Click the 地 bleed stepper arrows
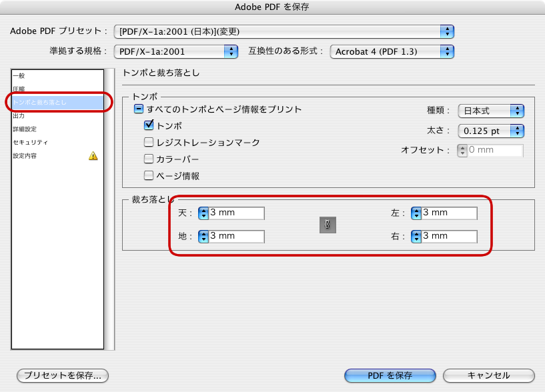This screenshot has width=545, height=392. [x=203, y=236]
